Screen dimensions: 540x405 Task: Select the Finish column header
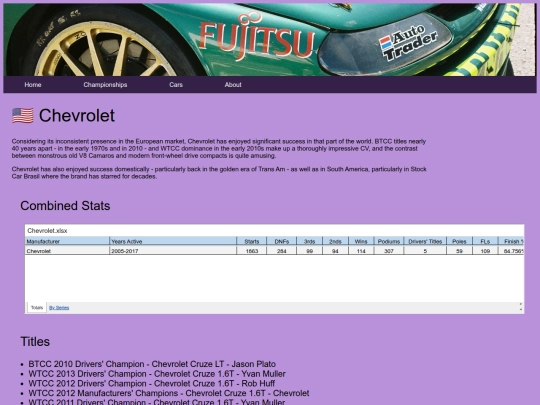[x=511, y=241]
